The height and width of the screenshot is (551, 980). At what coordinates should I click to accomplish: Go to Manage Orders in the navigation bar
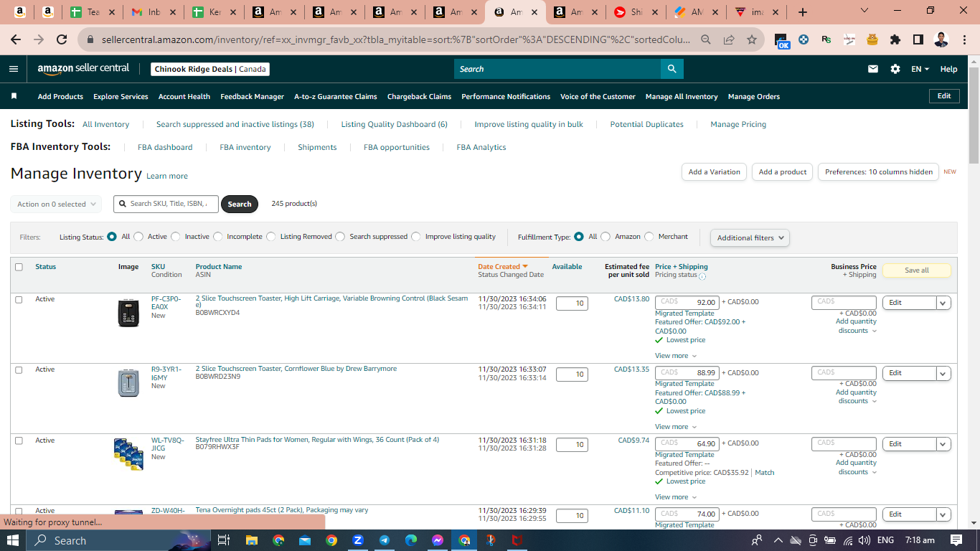(754, 96)
